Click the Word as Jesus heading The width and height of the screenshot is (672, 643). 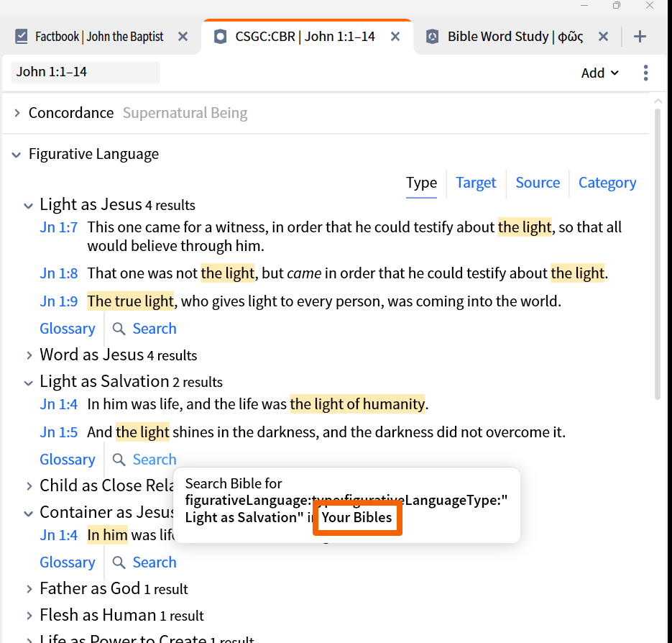click(x=92, y=355)
